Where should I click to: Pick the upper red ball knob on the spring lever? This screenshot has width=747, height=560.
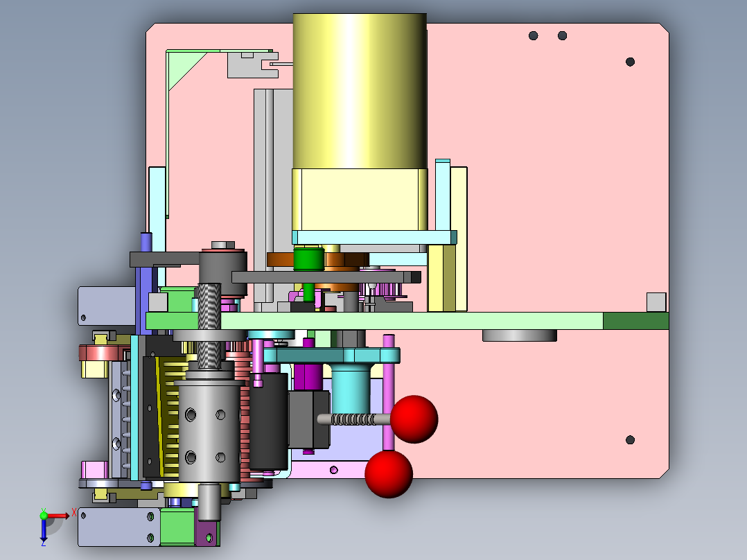pos(414,419)
